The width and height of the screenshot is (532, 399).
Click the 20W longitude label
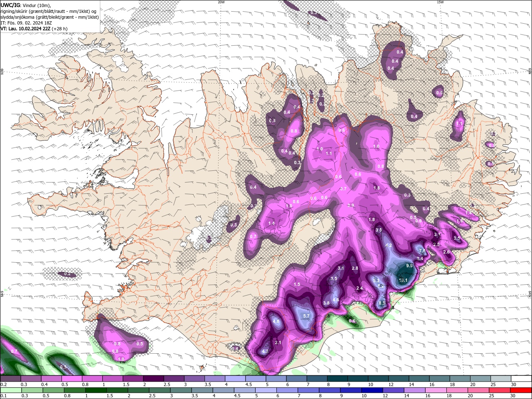click(222, 2)
